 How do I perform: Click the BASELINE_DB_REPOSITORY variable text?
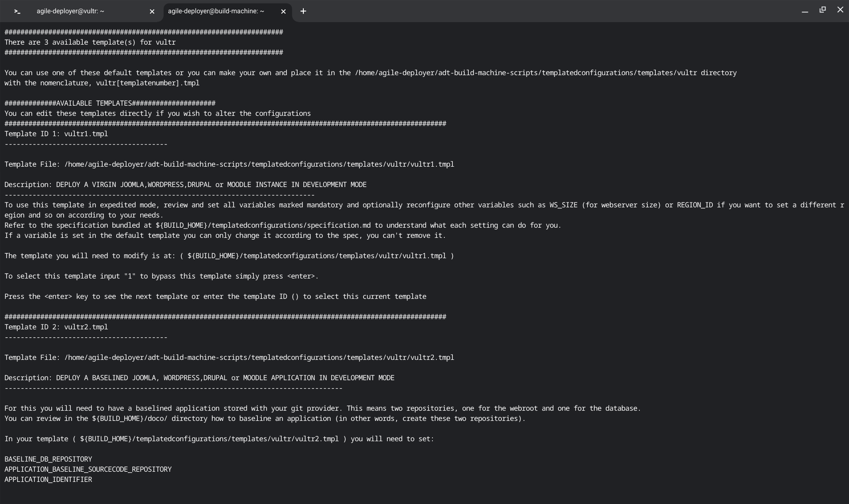coord(48,459)
